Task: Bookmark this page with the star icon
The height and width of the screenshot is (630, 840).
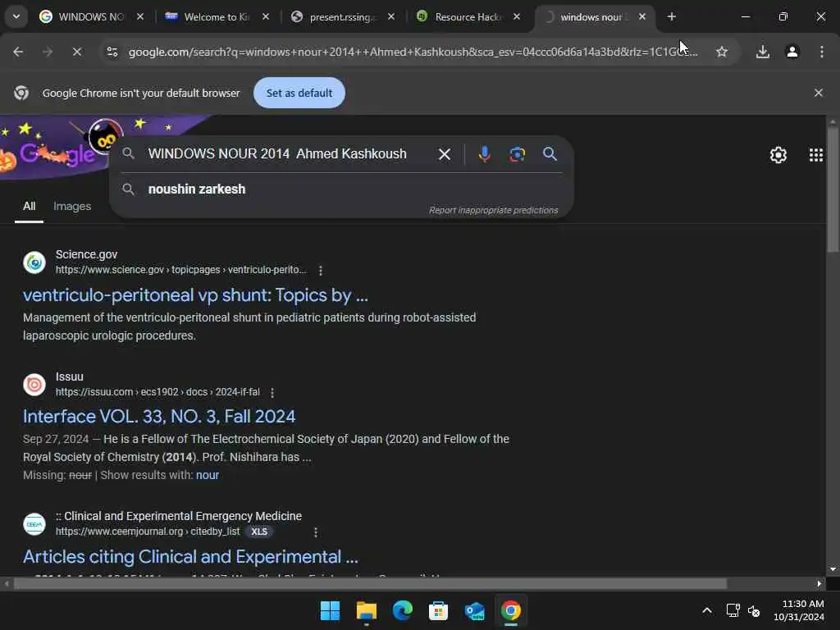Action: 722,52
